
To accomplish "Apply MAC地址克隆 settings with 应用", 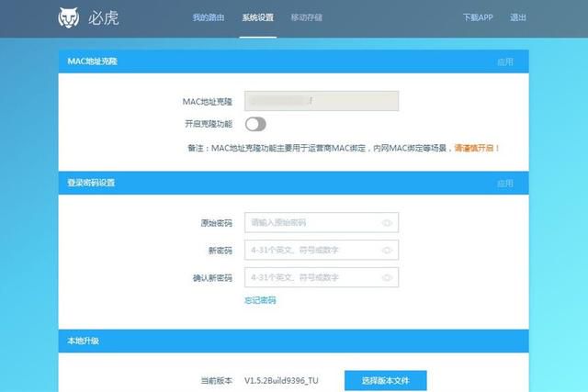I will click(504, 62).
